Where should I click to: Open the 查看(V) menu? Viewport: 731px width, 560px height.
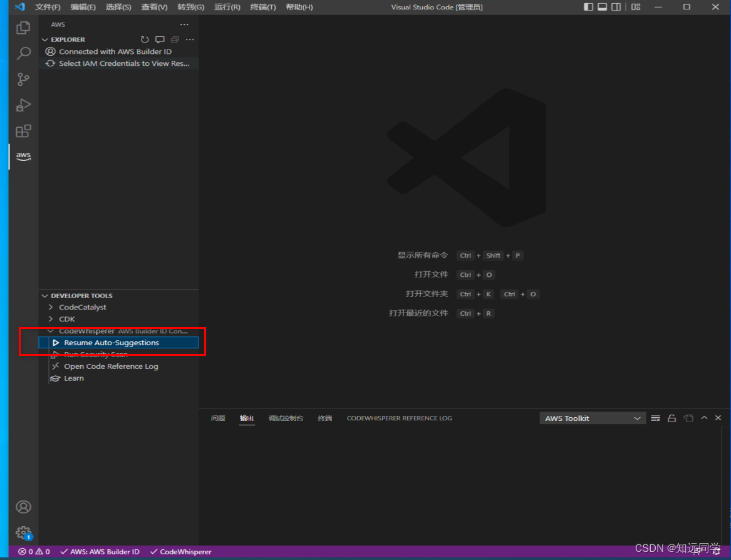[x=154, y=7]
